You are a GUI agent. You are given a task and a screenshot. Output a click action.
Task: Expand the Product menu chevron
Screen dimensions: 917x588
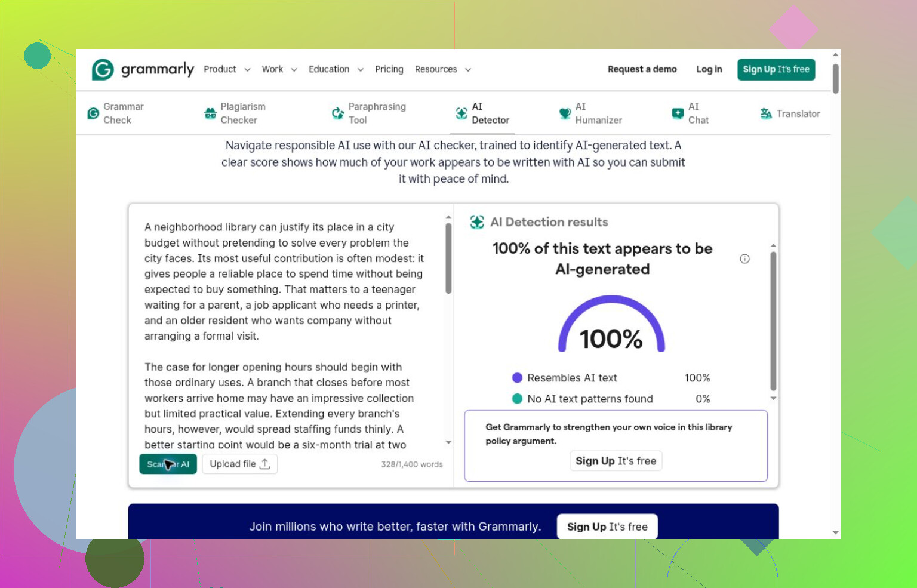coord(247,70)
